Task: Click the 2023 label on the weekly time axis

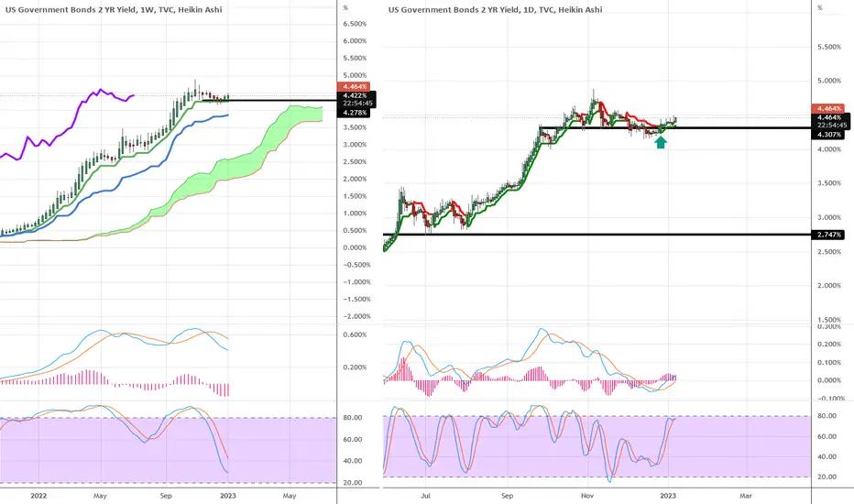Action: pos(227,496)
